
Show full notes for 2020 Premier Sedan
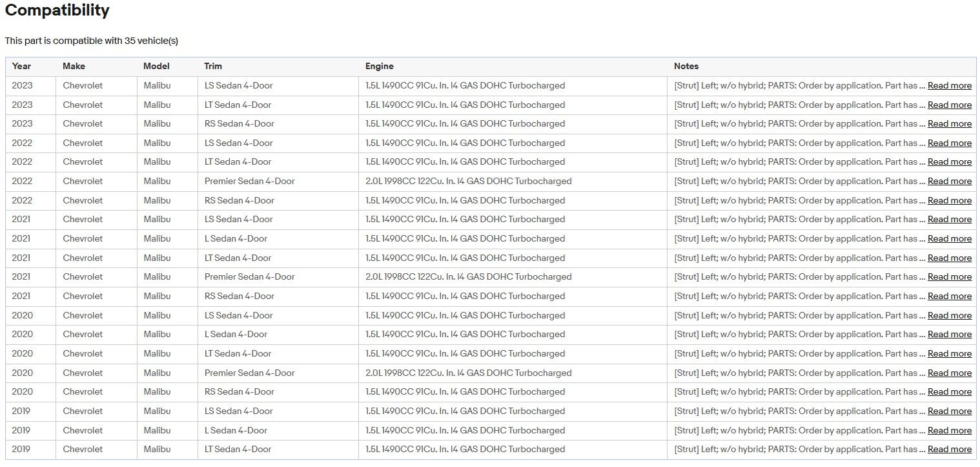click(949, 373)
